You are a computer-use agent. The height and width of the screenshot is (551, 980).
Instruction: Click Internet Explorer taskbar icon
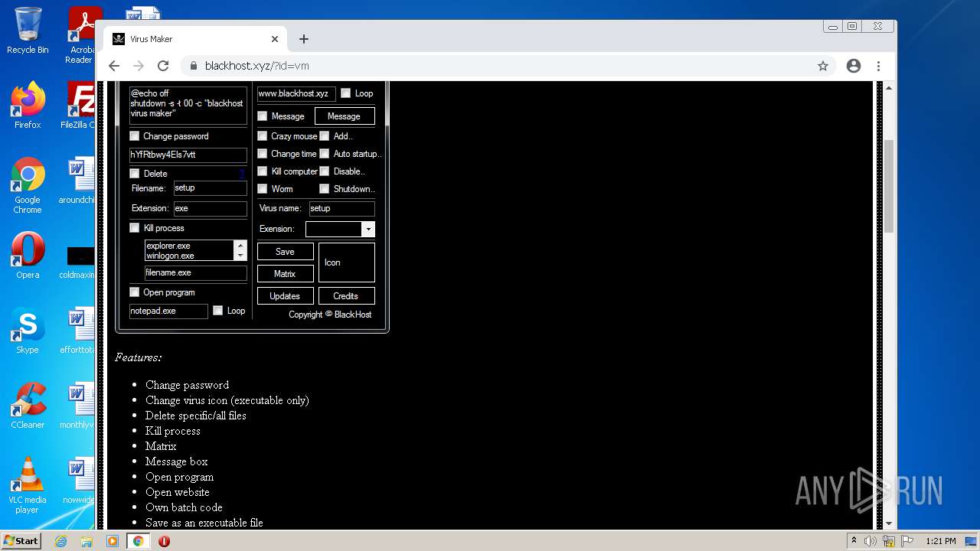pyautogui.click(x=60, y=541)
